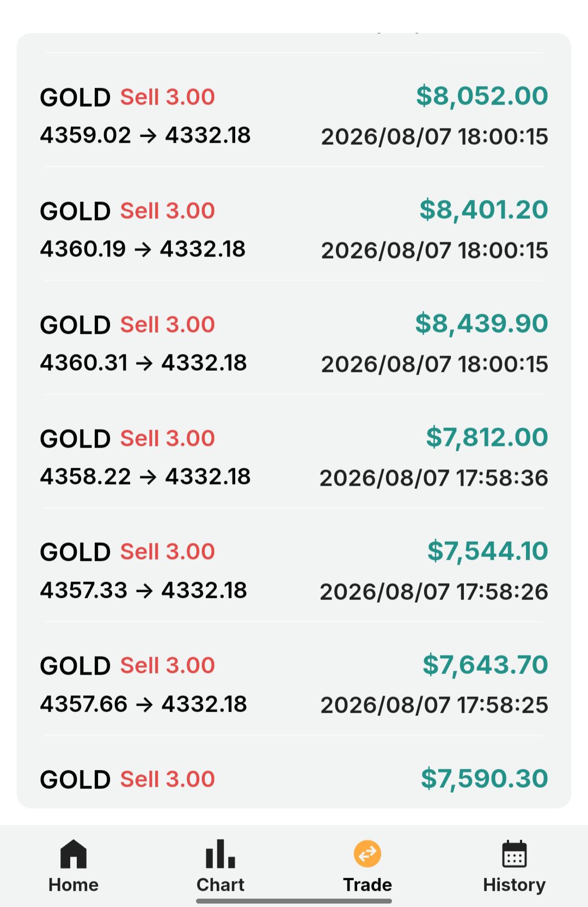Screen dimensions: 588x907
Task: Open the History calendar icon
Action: (514, 854)
